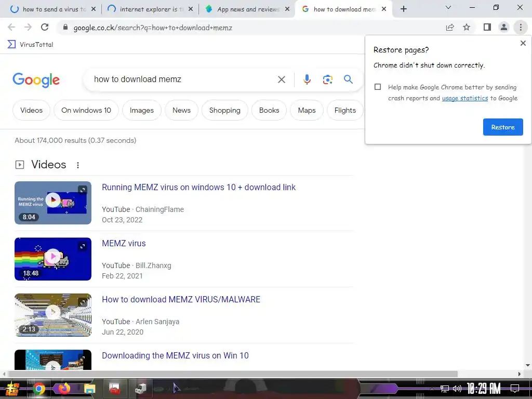Viewport: 532px width, 399px height.
Task: Play the 8:04 ChainingFlame video thumbnail
Action: (x=53, y=203)
